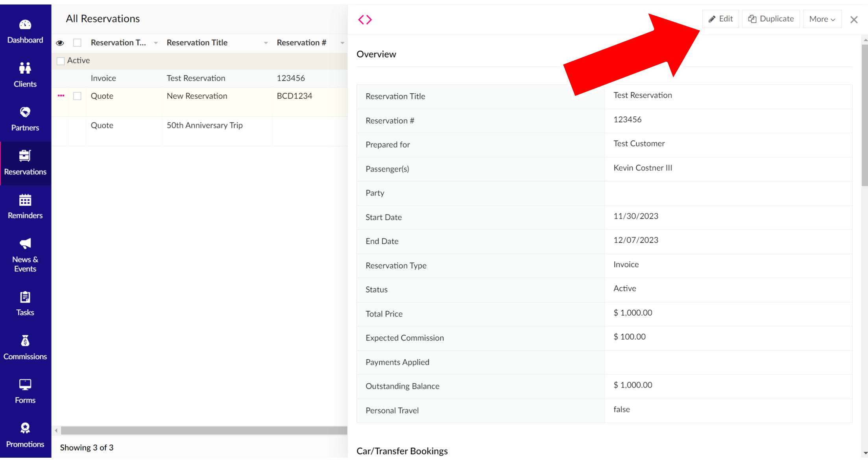868x462 pixels.
Task: Open the Tasks clipboard icon
Action: click(25, 297)
